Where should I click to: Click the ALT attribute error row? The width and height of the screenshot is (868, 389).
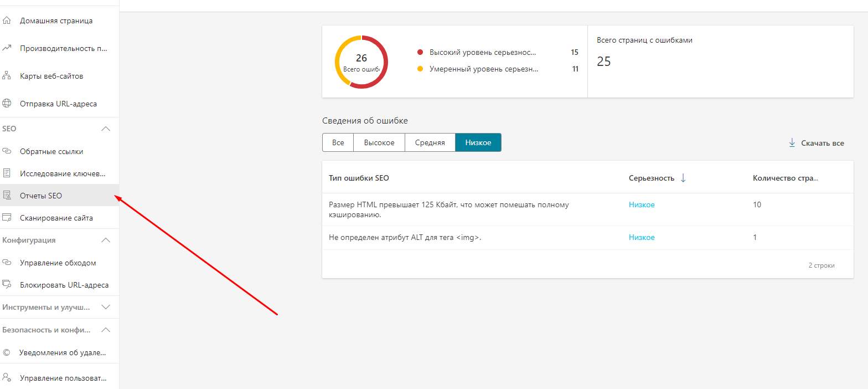(x=405, y=237)
